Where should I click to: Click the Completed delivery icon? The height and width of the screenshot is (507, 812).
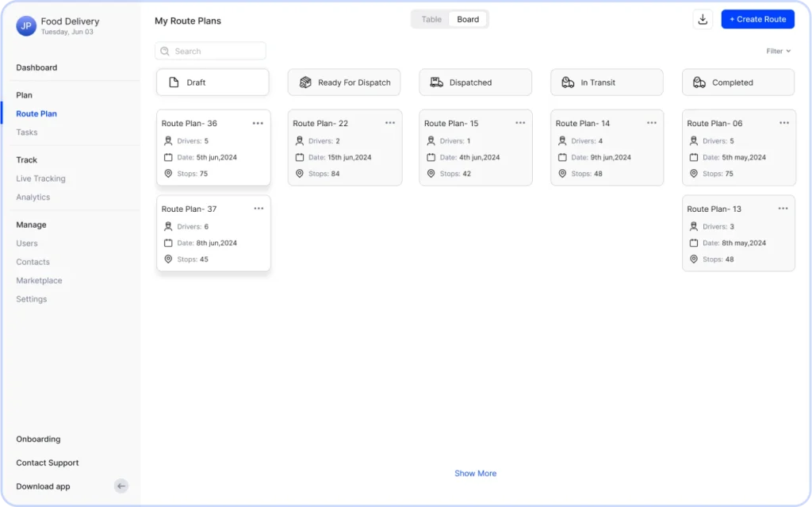tap(699, 82)
